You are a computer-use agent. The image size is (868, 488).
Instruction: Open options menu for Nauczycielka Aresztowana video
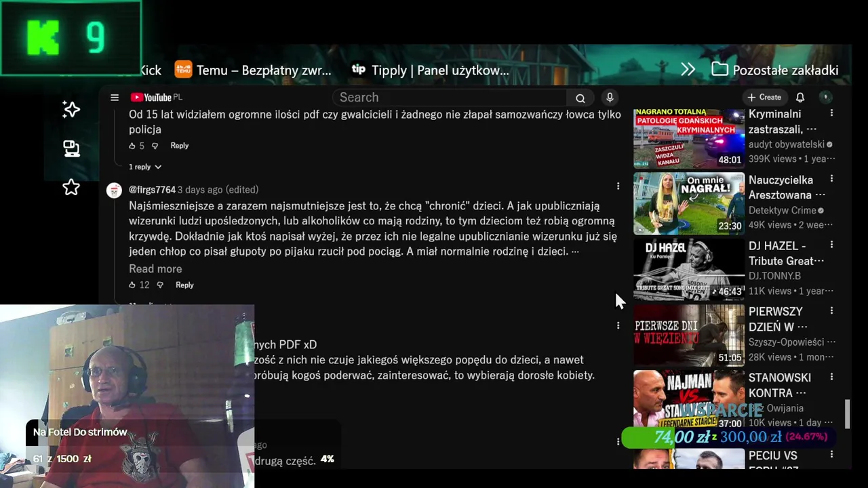pos(831,179)
